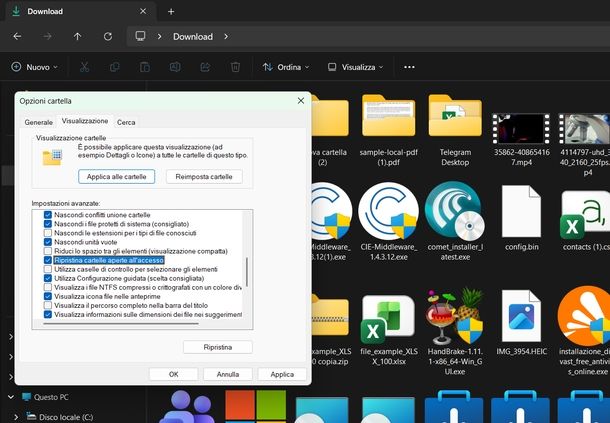Select CIE-Middleware_1.4.3.12.exe file

tap(388, 222)
